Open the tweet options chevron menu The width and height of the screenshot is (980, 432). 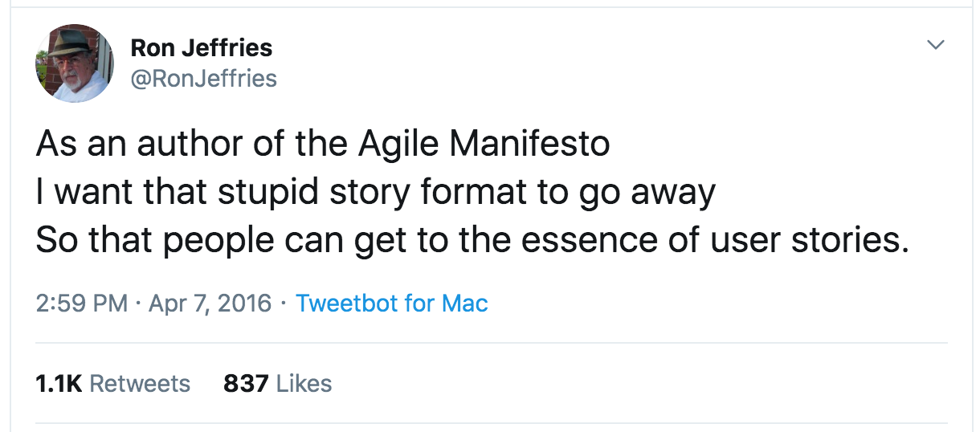935,45
